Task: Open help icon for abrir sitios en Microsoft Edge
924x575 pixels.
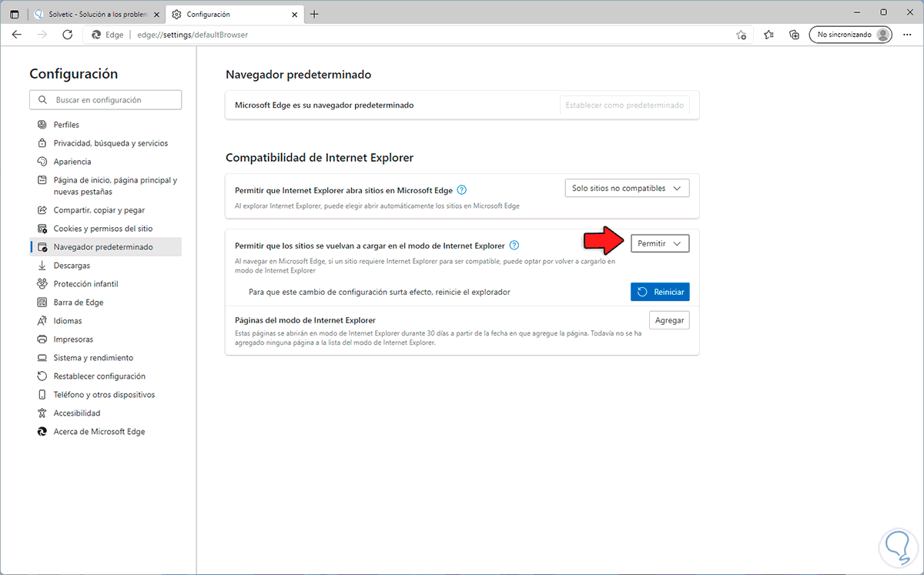Action: tap(461, 189)
